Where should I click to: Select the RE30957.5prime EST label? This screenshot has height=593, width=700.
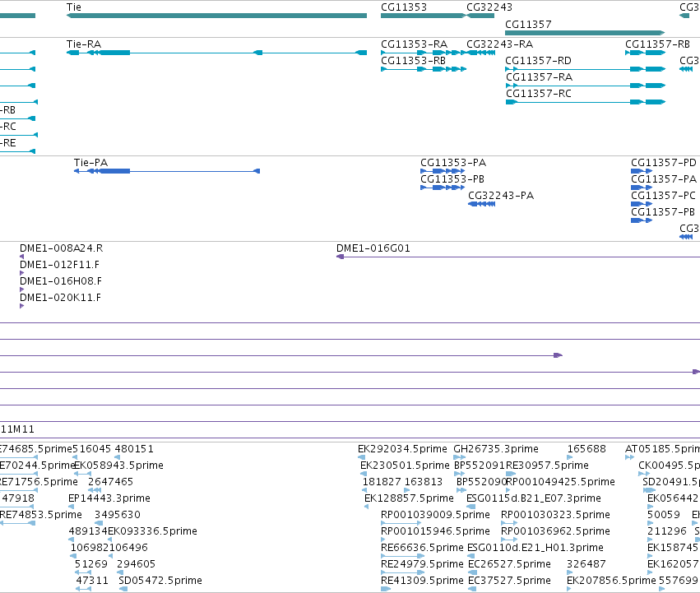pyautogui.click(x=547, y=466)
